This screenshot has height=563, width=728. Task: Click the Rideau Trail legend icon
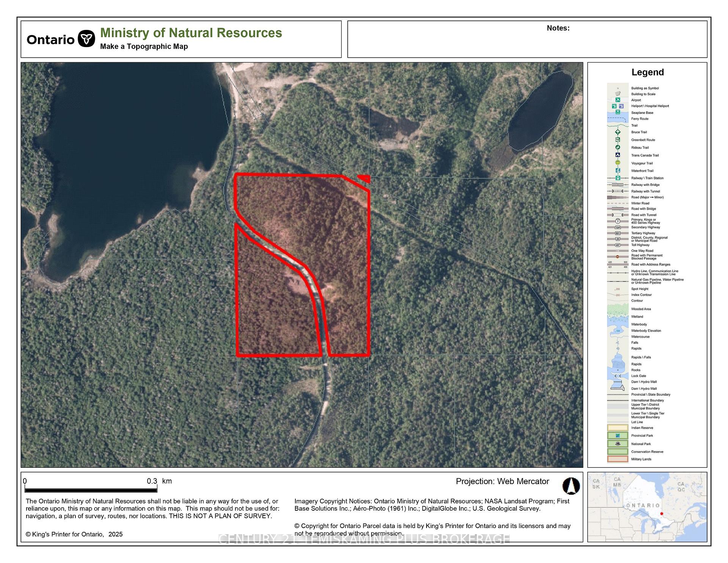click(x=618, y=147)
